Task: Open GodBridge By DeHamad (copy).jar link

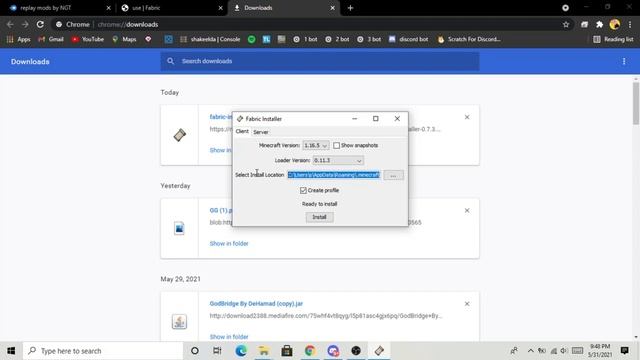Action: [256, 304]
